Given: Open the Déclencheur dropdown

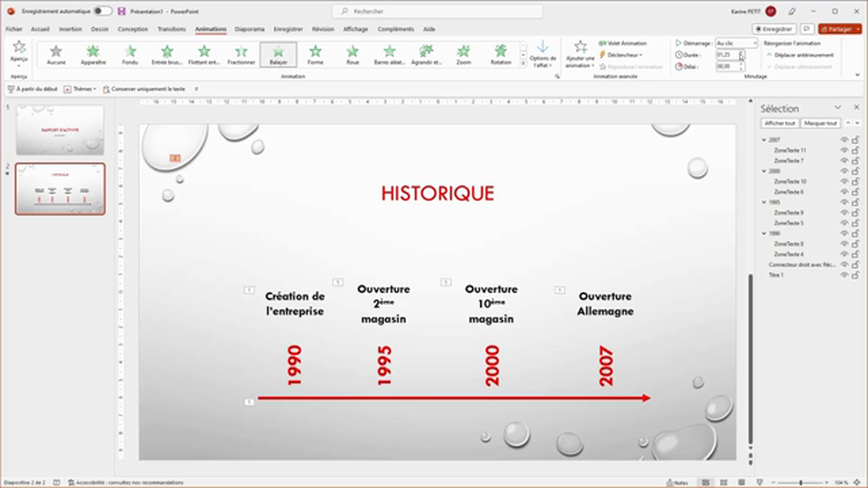Looking at the screenshot, I should 620,55.
